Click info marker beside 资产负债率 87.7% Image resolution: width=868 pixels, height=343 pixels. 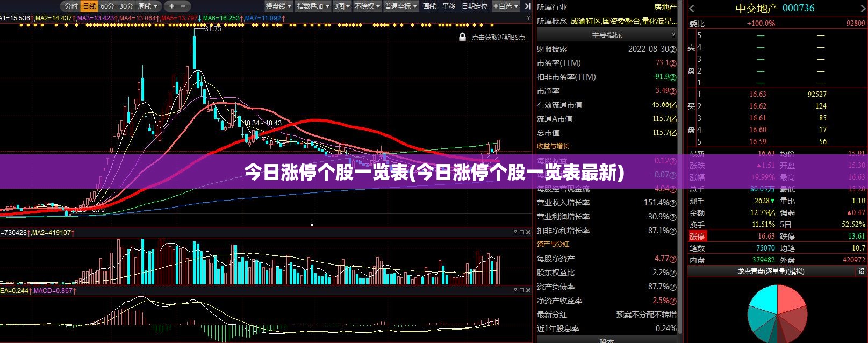(x=673, y=287)
